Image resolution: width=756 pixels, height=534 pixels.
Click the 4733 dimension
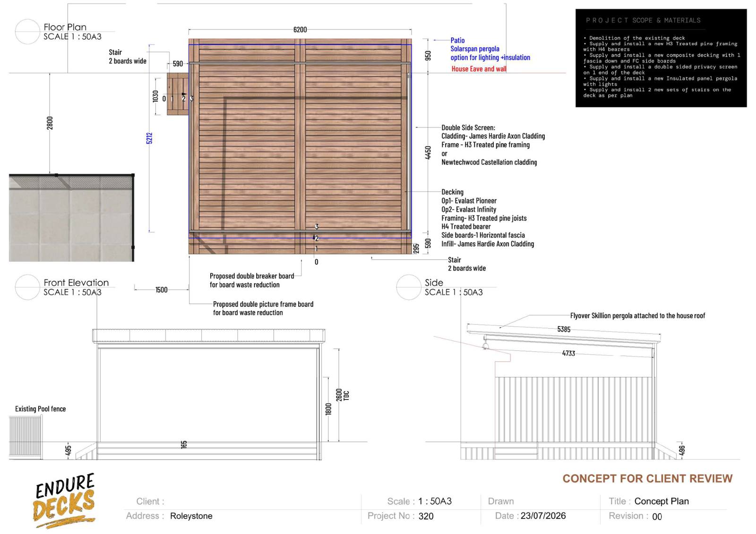(568, 353)
